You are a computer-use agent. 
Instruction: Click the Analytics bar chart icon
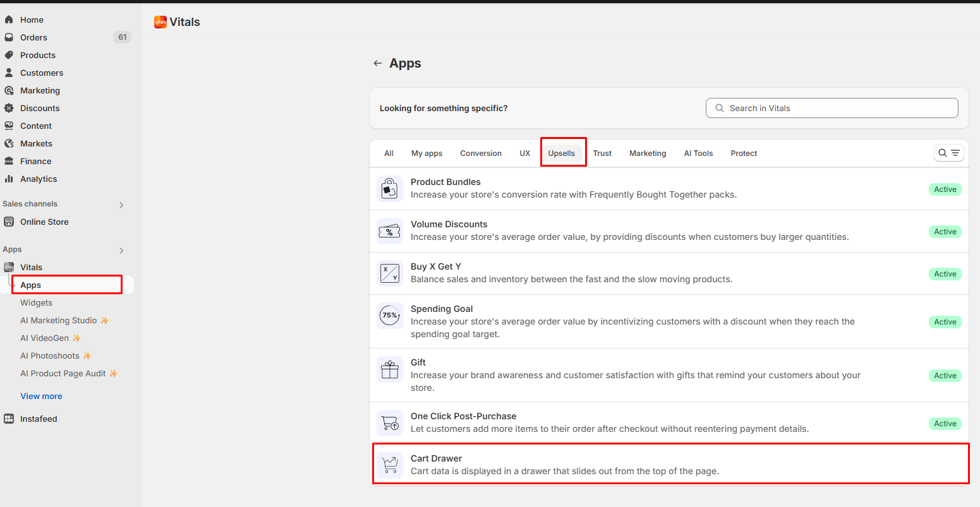click(9, 179)
